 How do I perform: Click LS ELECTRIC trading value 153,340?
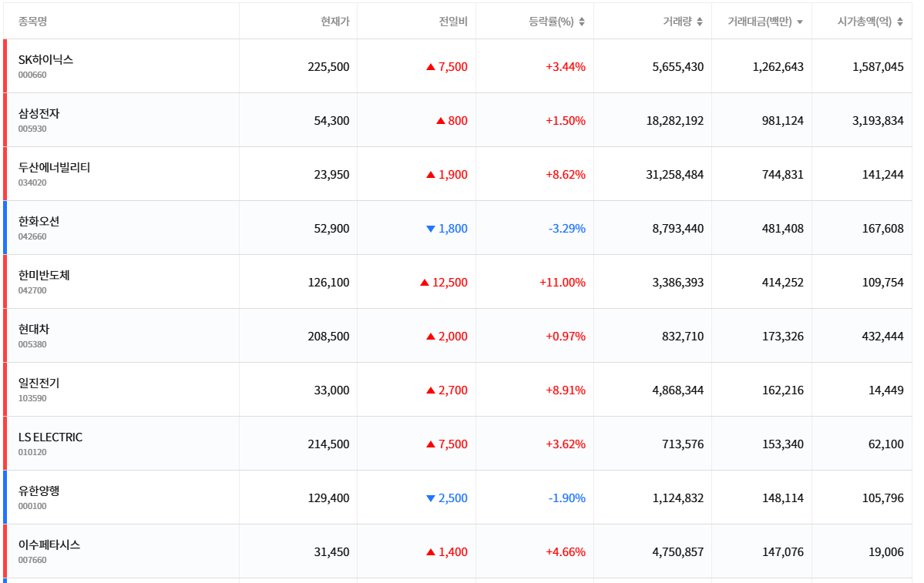click(x=782, y=444)
